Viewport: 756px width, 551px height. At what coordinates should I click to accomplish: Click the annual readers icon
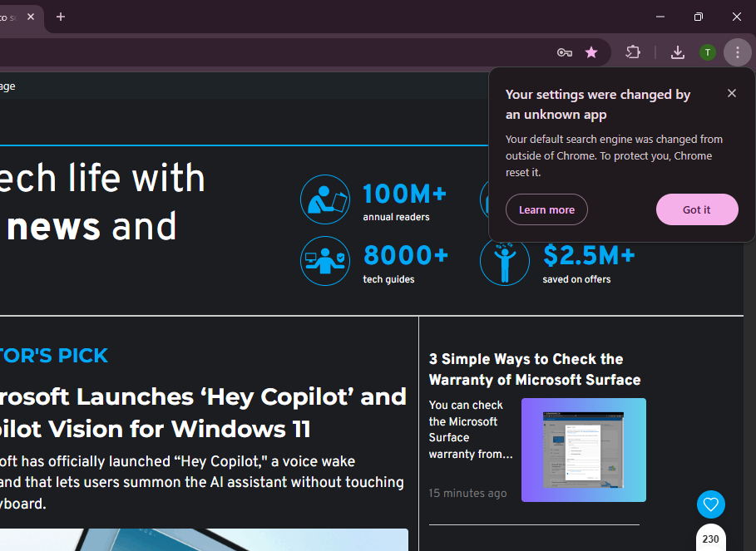pyautogui.click(x=325, y=199)
